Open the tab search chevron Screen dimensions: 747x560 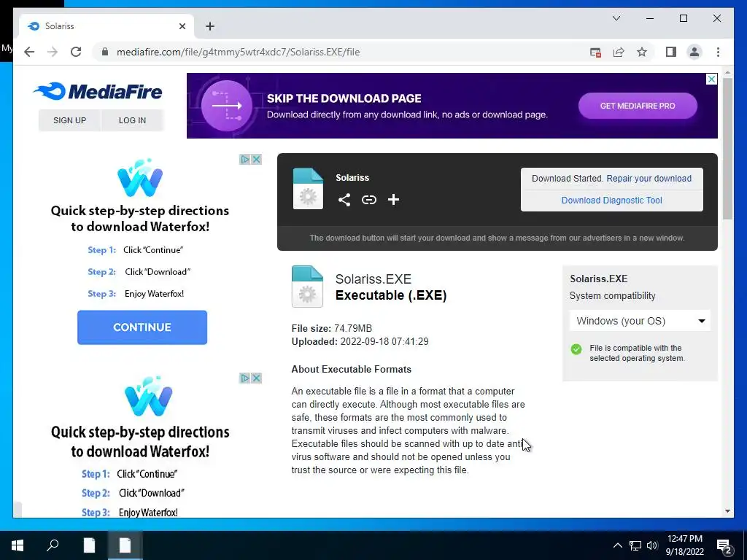click(616, 18)
